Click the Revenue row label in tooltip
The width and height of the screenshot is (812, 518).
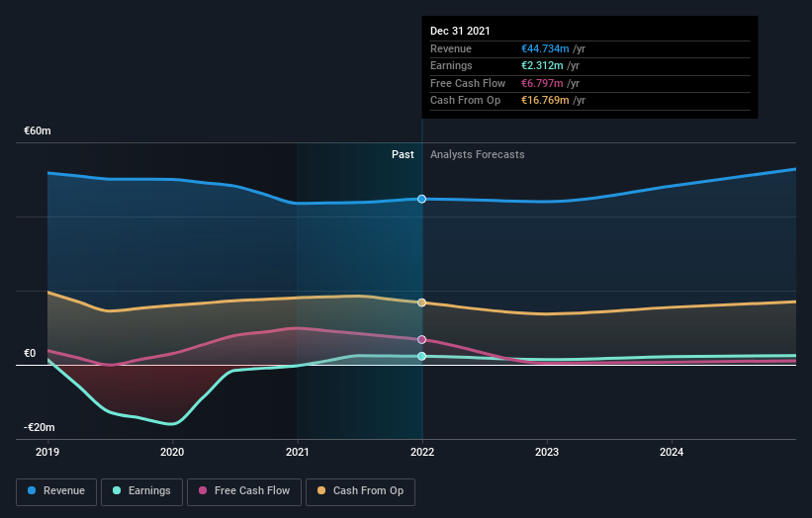(451, 48)
